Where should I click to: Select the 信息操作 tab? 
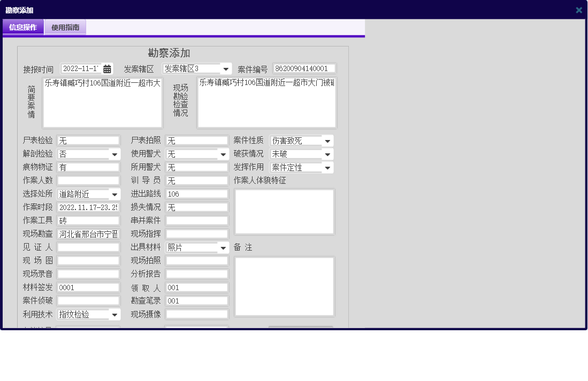click(23, 26)
